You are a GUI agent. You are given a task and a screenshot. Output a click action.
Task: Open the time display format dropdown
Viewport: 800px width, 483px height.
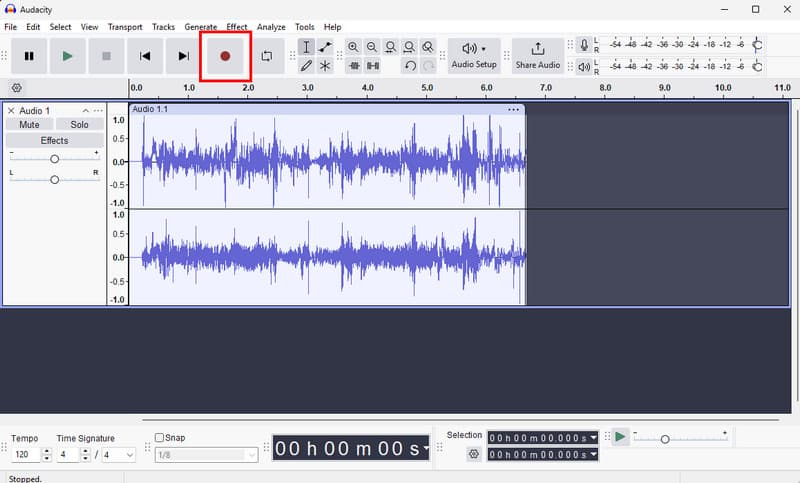tap(426, 448)
